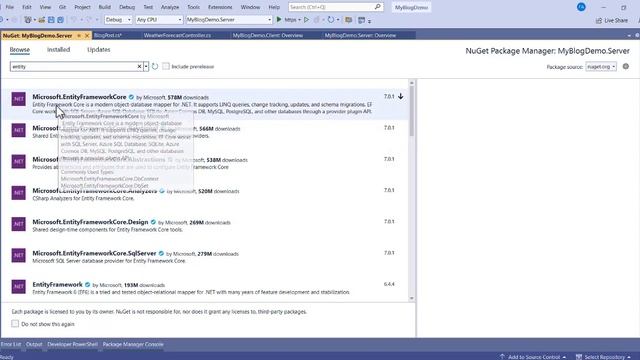Open the Package source nuget.org dropdown
The height and width of the screenshot is (360, 640).
point(601,67)
